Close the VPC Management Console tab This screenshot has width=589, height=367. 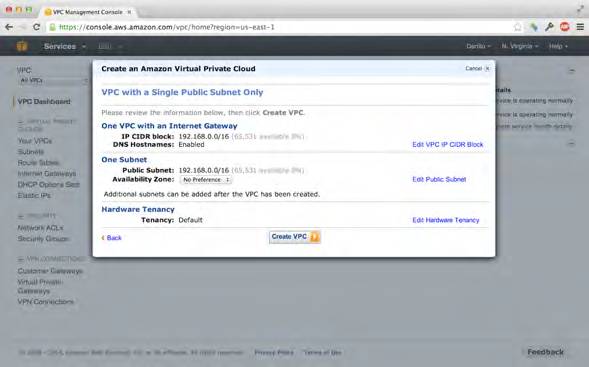tap(129, 12)
